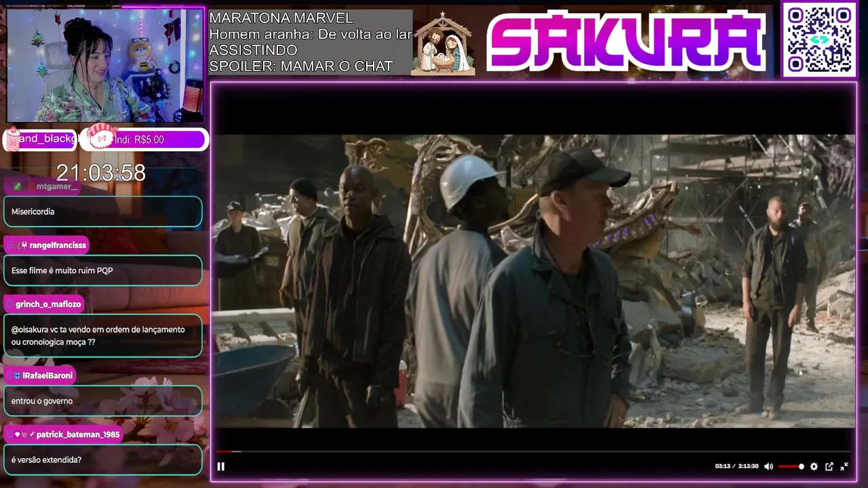Viewport: 868px width, 488px height.
Task: Click the streamer webcam feed
Action: (x=105, y=65)
